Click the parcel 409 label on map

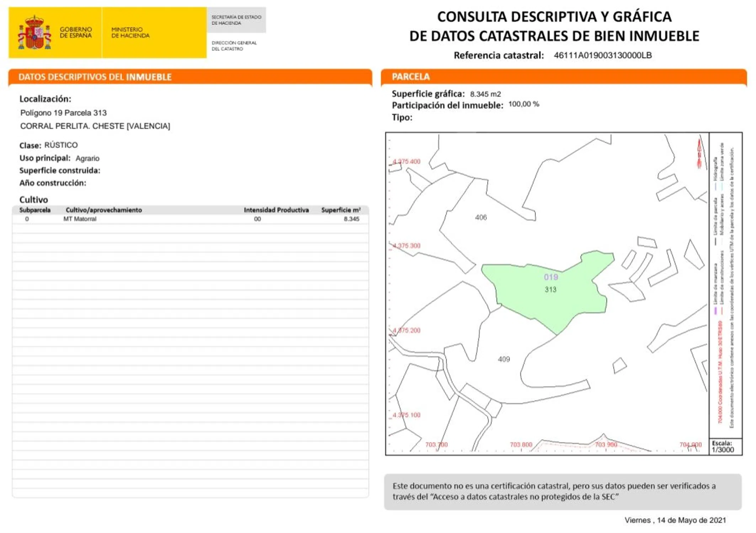[x=504, y=359]
